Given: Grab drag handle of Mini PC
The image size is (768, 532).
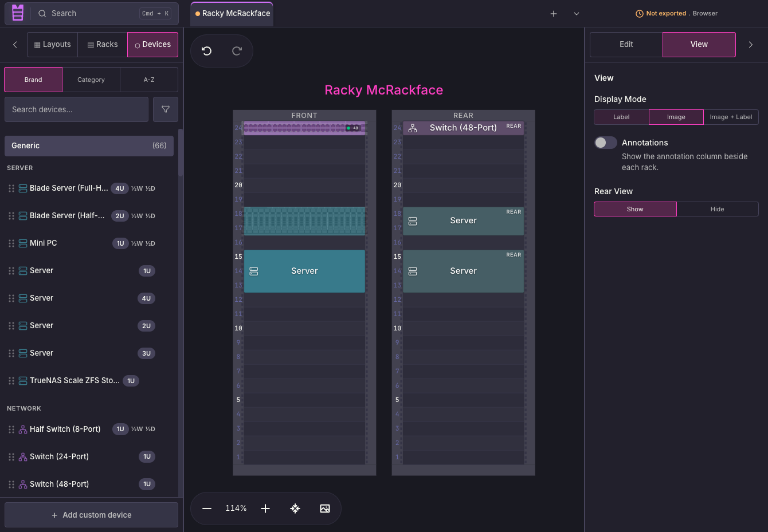Looking at the screenshot, I should [x=11, y=243].
